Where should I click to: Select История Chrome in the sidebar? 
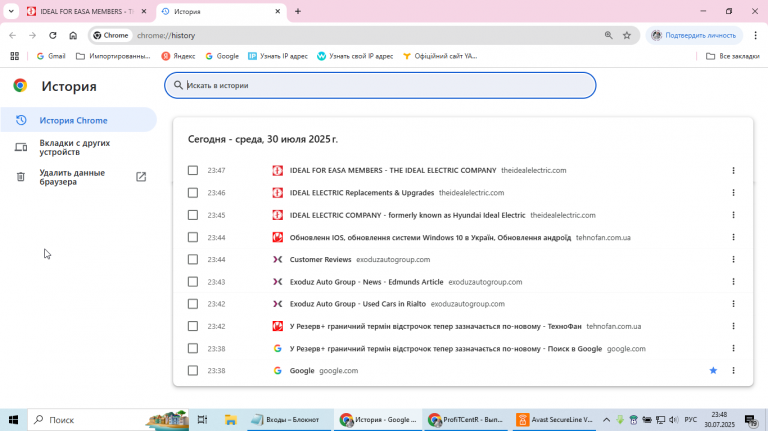78,120
